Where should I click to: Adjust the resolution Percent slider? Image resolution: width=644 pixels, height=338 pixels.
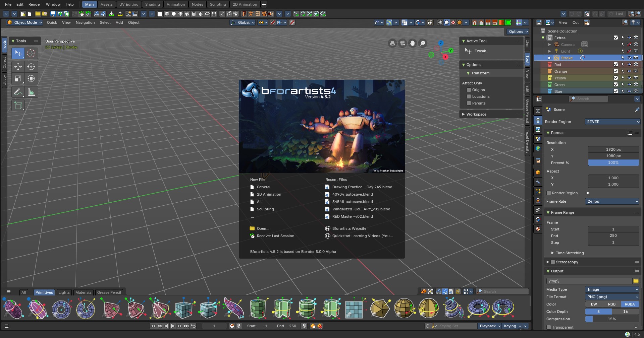pyautogui.click(x=613, y=163)
